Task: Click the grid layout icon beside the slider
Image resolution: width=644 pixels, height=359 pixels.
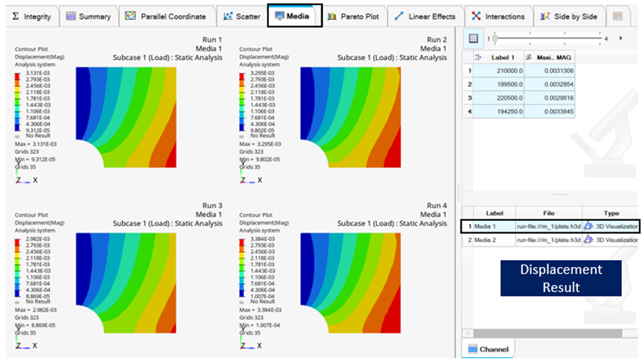Action: tap(473, 38)
